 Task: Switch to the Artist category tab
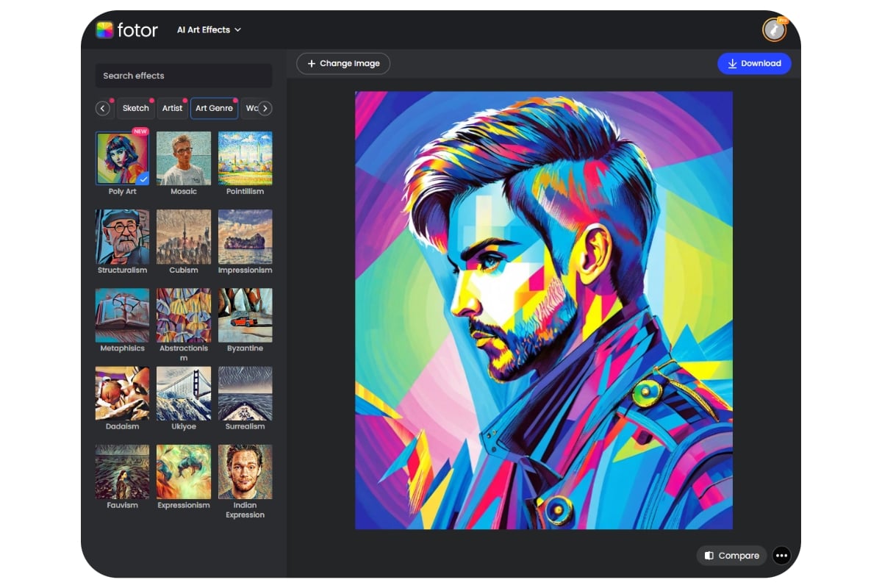172,108
